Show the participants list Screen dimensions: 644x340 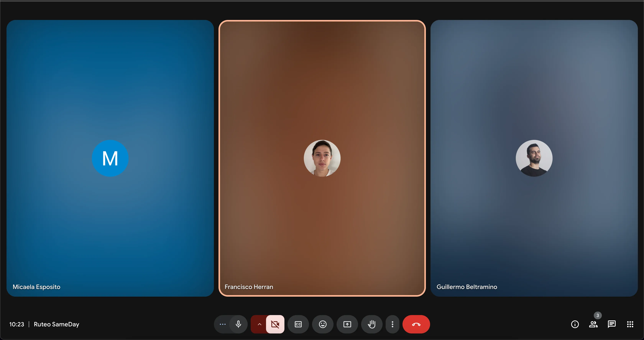[593, 324]
